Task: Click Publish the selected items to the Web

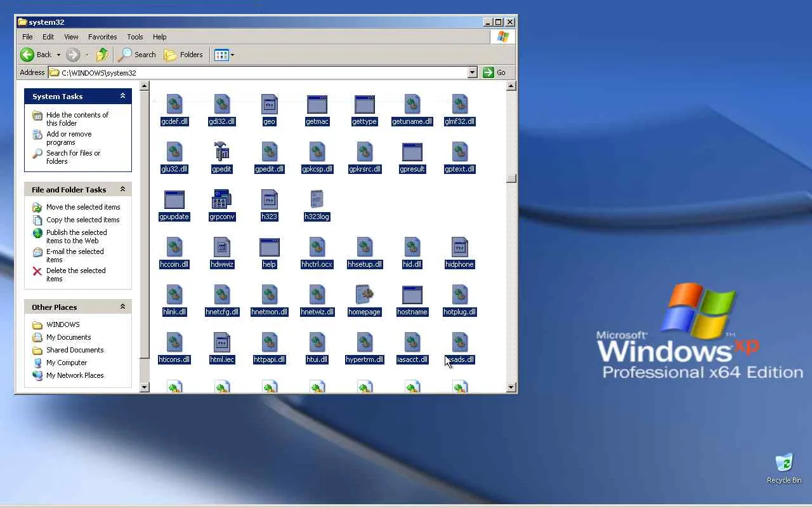Action: pyautogui.click(x=76, y=236)
